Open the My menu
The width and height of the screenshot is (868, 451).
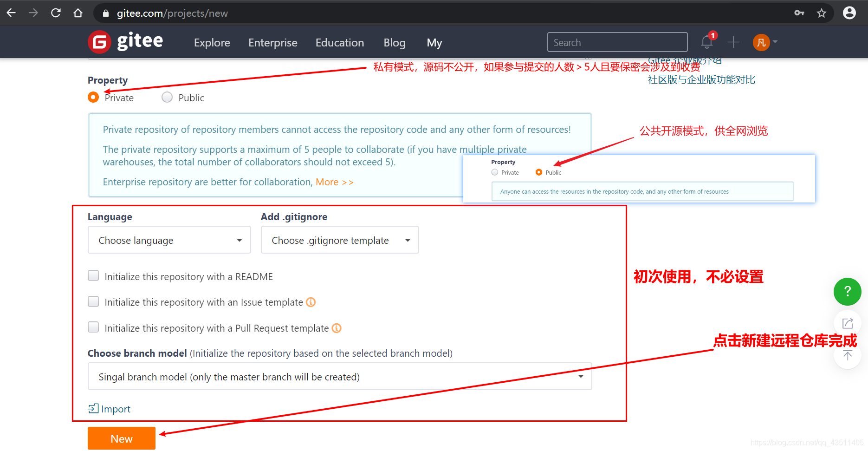(x=434, y=43)
